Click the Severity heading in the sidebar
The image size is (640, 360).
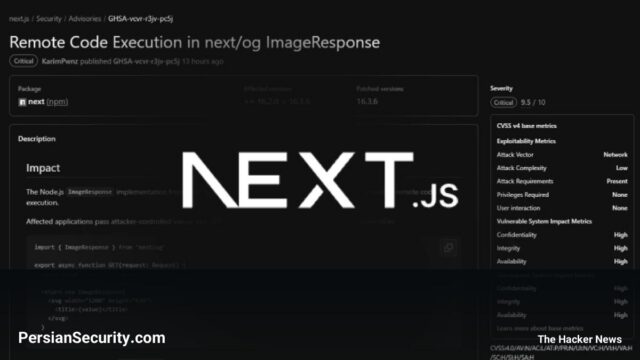point(501,88)
